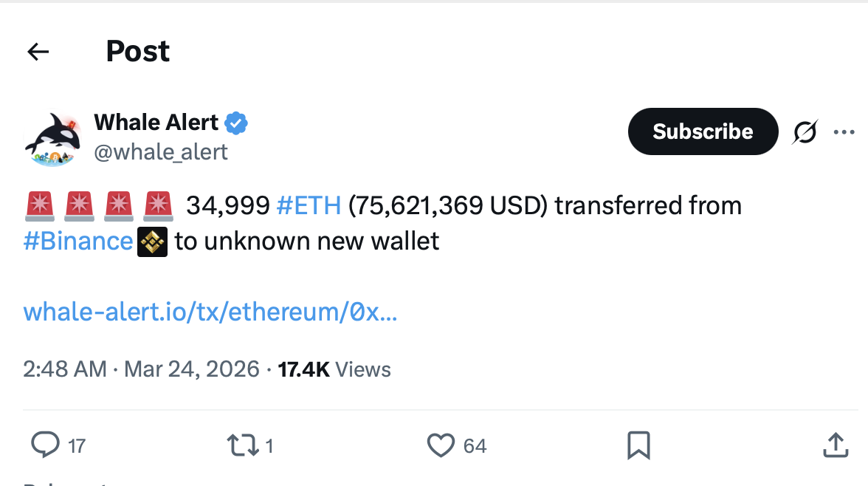Click the verified badge next to Whale Alert
Viewport: 868px width, 486px height.
(236, 123)
